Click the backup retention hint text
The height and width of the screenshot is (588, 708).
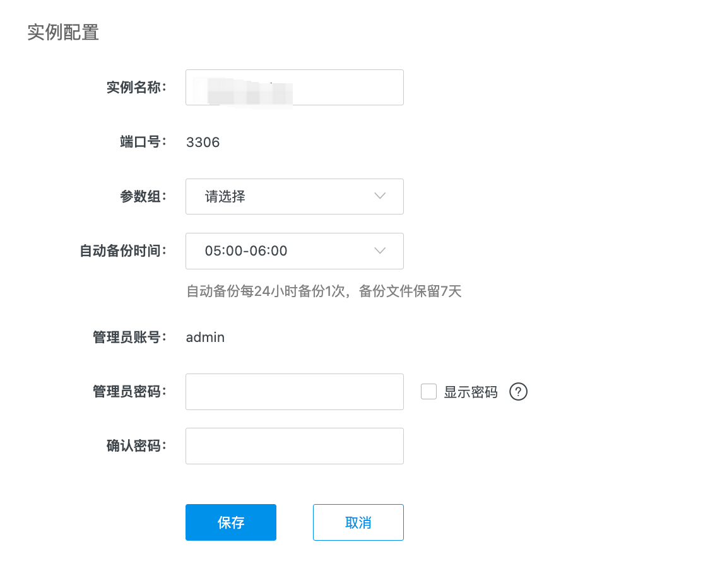(x=324, y=291)
